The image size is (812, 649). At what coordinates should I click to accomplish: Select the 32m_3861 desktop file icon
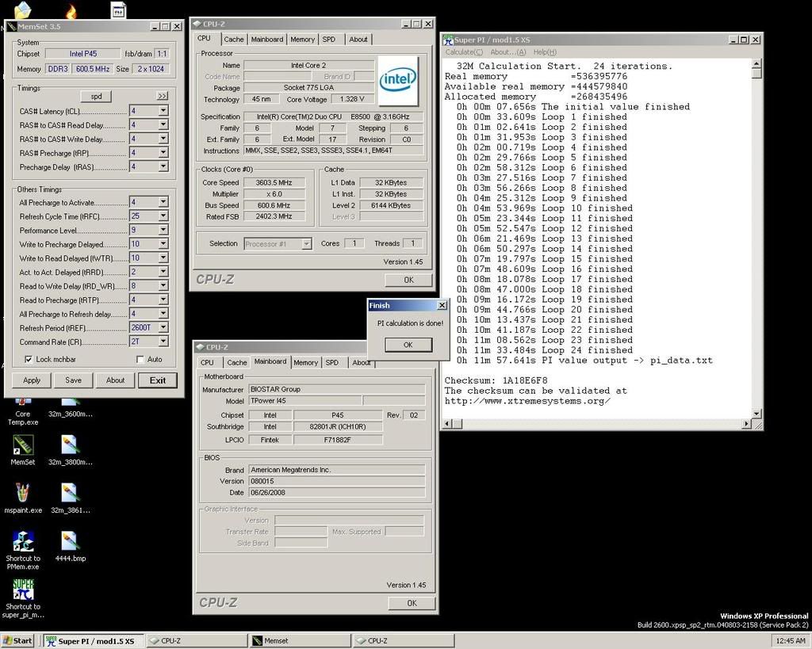click(x=71, y=498)
